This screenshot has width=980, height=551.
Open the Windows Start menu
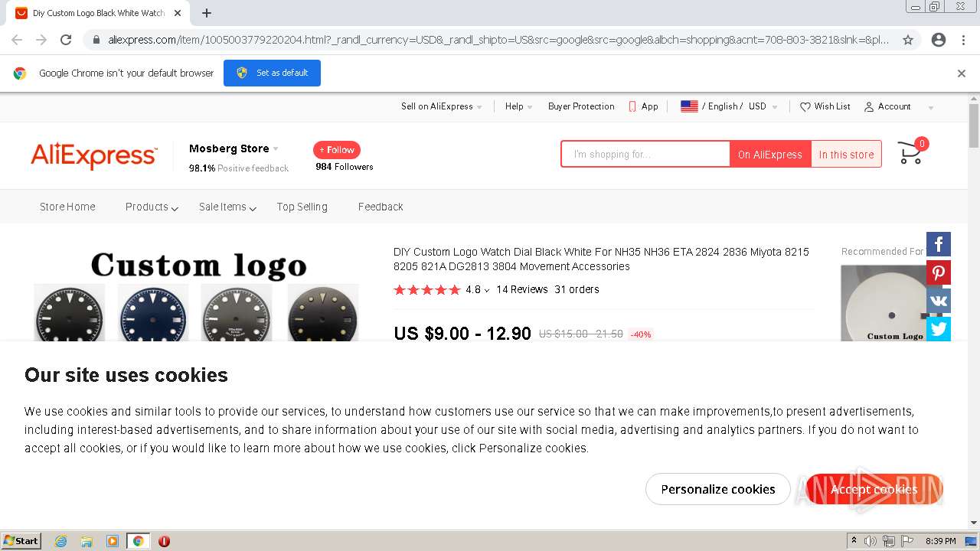click(x=21, y=541)
